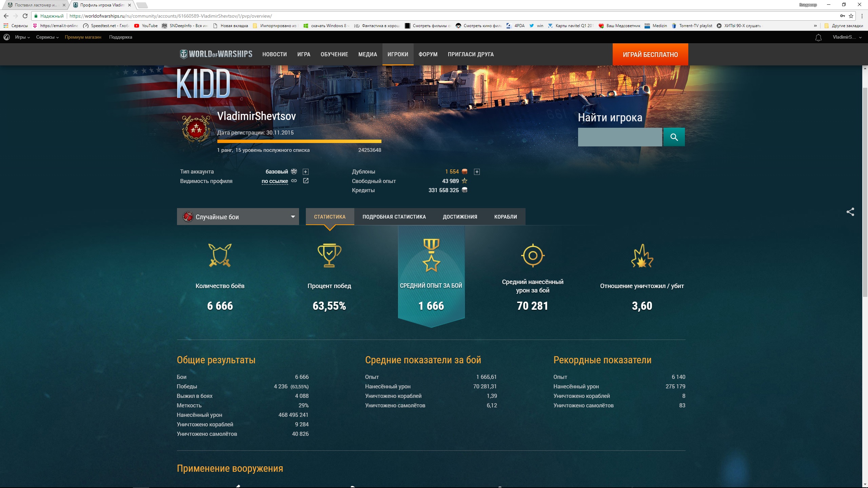
Task: Switch to ПОДРОБНАЯ СТАТИСТИКА tab
Action: [x=394, y=217]
